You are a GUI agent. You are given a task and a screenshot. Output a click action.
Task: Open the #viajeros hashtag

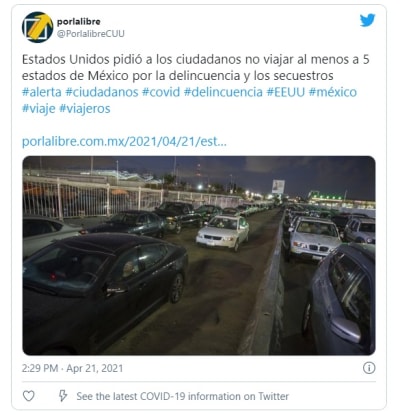(x=85, y=109)
